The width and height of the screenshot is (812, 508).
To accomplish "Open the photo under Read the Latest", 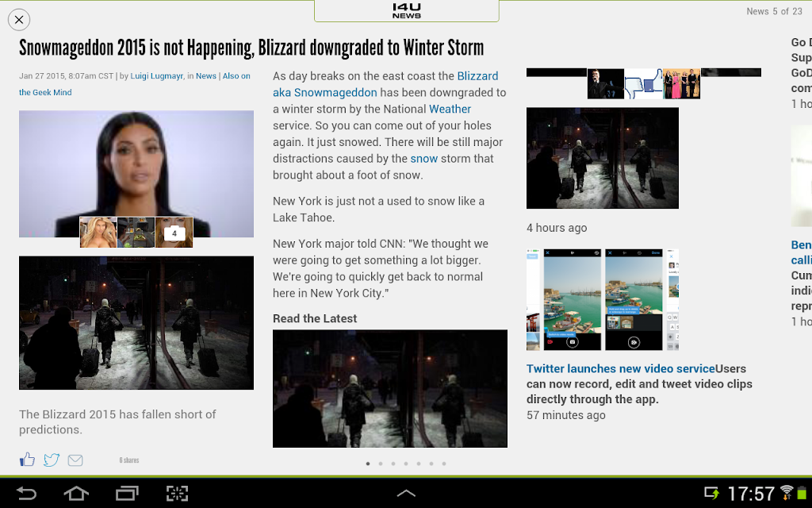I will pos(390,388).
